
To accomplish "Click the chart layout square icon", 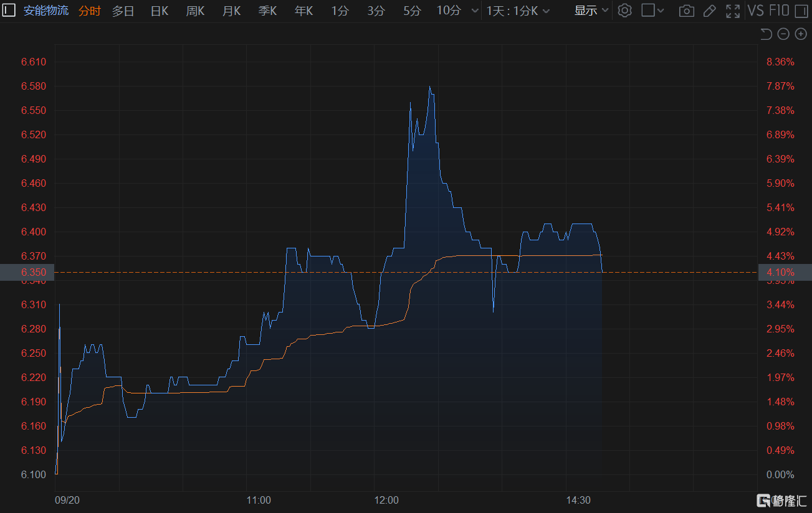I will tap(649, 11).
